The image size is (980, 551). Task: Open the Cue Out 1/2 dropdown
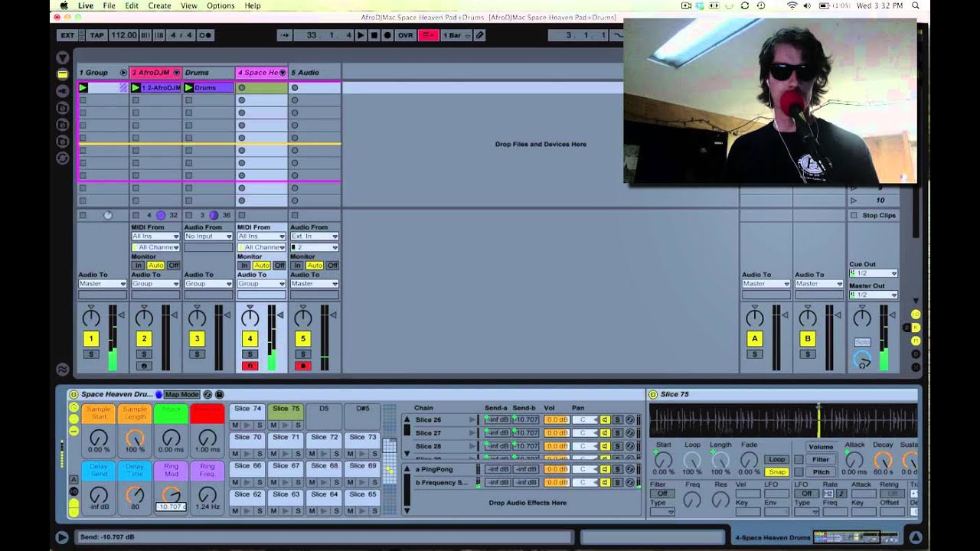click(x=873, y=273)
